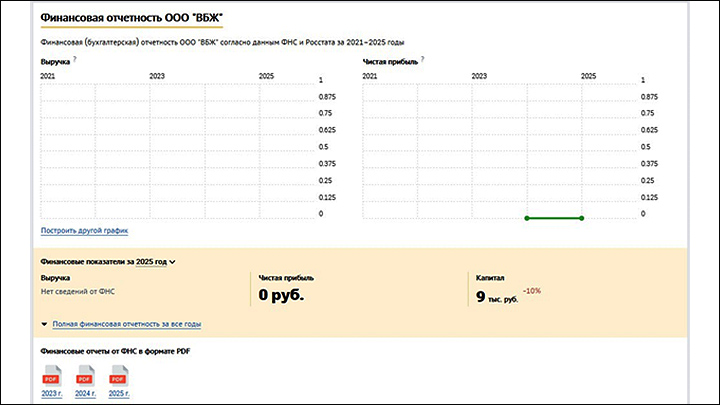Open the 2023 PDF report icon

(51, 377)
